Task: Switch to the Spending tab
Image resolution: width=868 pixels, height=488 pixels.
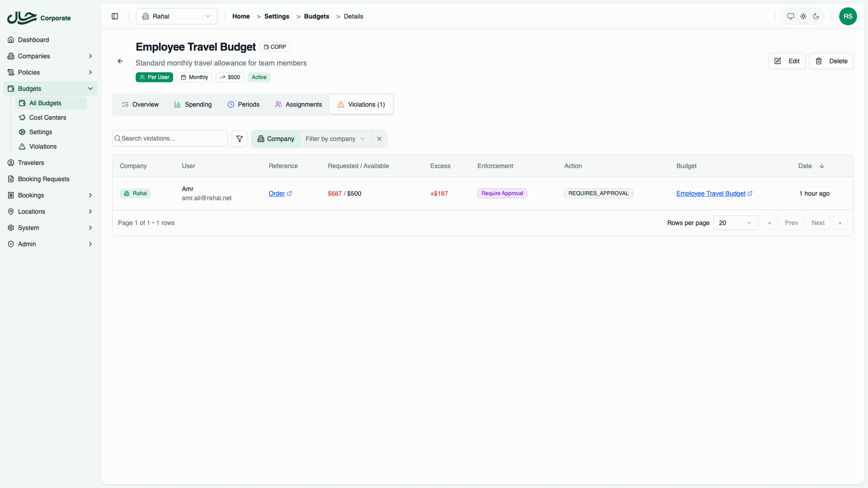Action: point(193,104)
